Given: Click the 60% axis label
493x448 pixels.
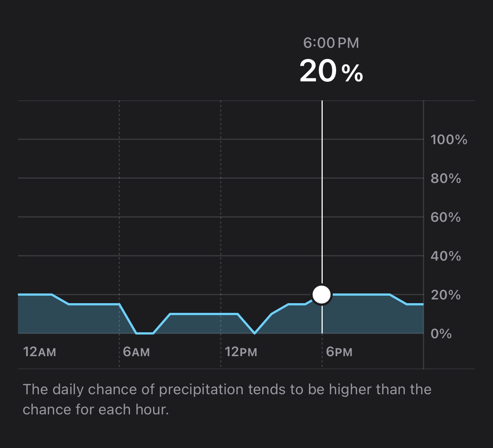Looking at the screenshot, I should (x=446, y=217).
